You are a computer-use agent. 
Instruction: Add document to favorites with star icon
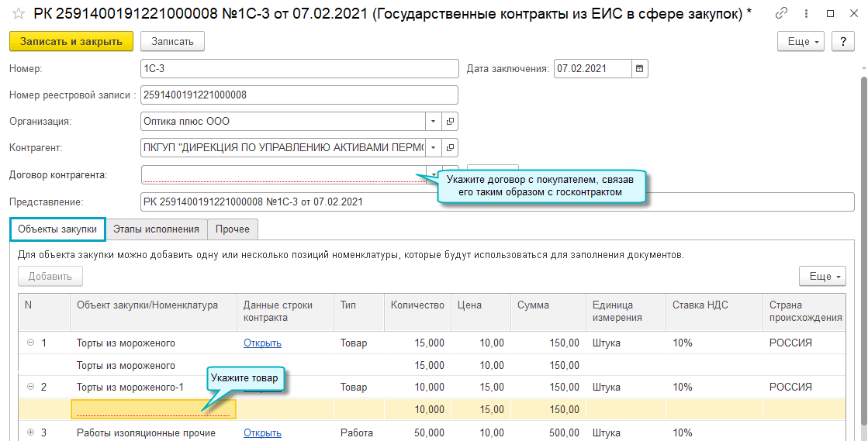pyautogui.click(x=19, y=13)
